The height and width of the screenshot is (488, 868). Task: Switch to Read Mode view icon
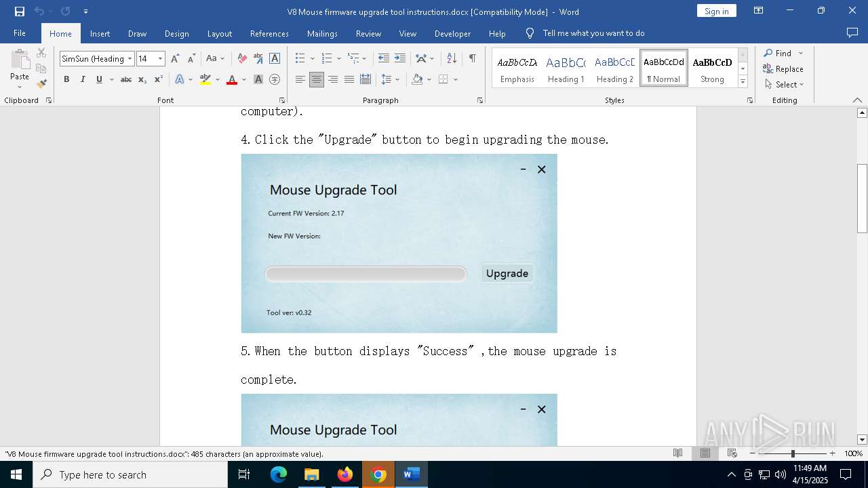[677, 453]
